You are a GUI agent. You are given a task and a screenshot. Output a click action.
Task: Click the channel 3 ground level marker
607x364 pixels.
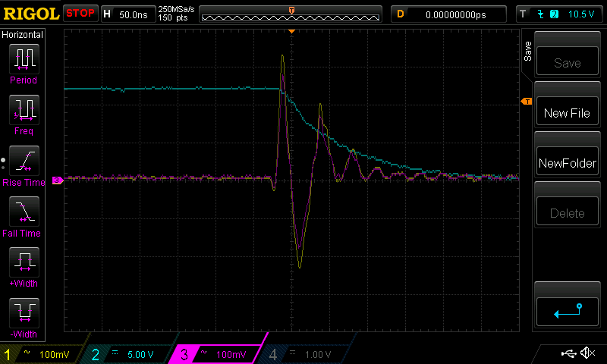pos(58,180)
